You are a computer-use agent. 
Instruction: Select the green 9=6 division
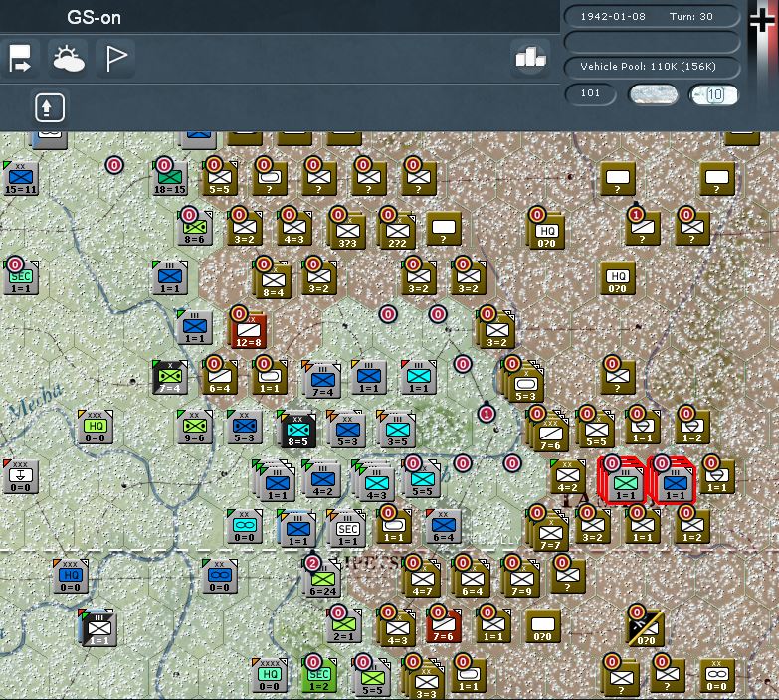(195, 427)
